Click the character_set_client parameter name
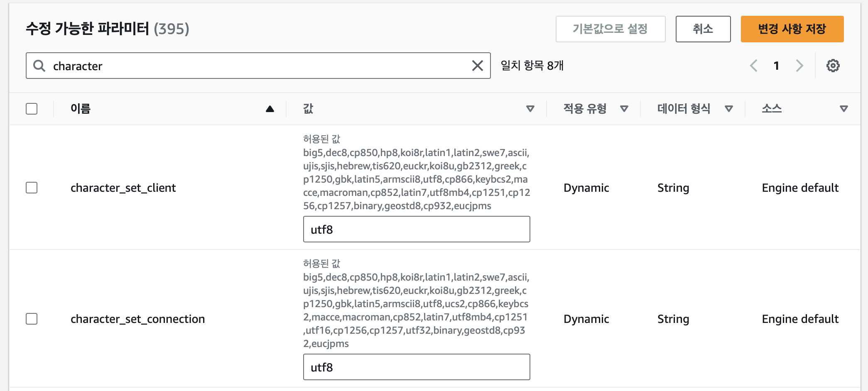The height and width of the screenshot is (391, 868). [123, 188]
